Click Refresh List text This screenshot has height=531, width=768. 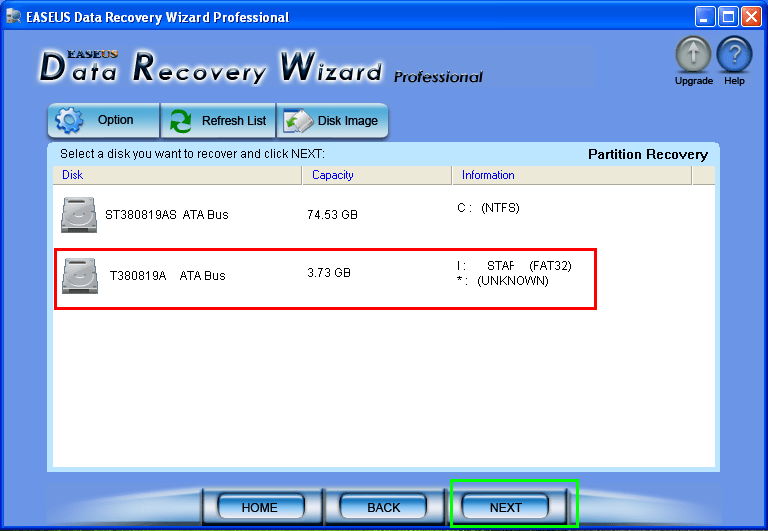coord(234,121)
